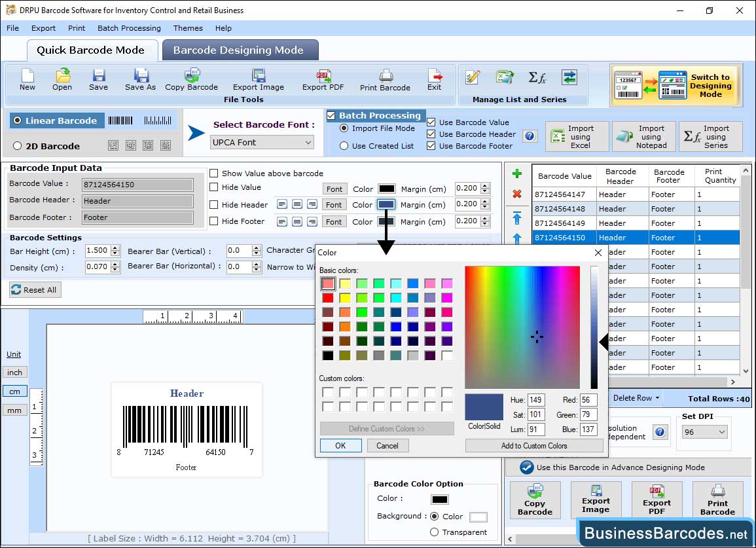
Task: Check the Hide Header option
Action: (x=213, y=205)
